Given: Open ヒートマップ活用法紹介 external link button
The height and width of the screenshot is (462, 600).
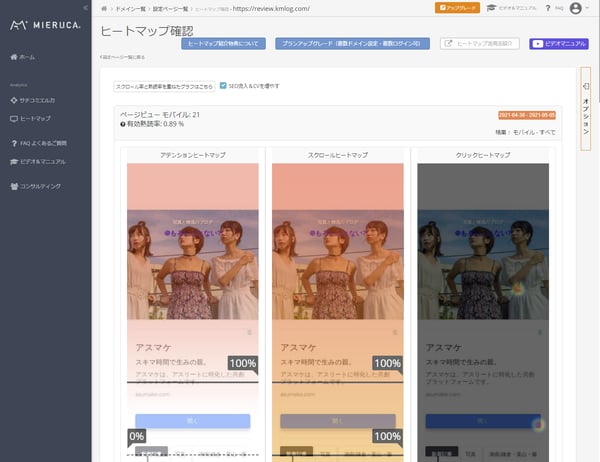Looking at the screenshot, I should point(480,44).
